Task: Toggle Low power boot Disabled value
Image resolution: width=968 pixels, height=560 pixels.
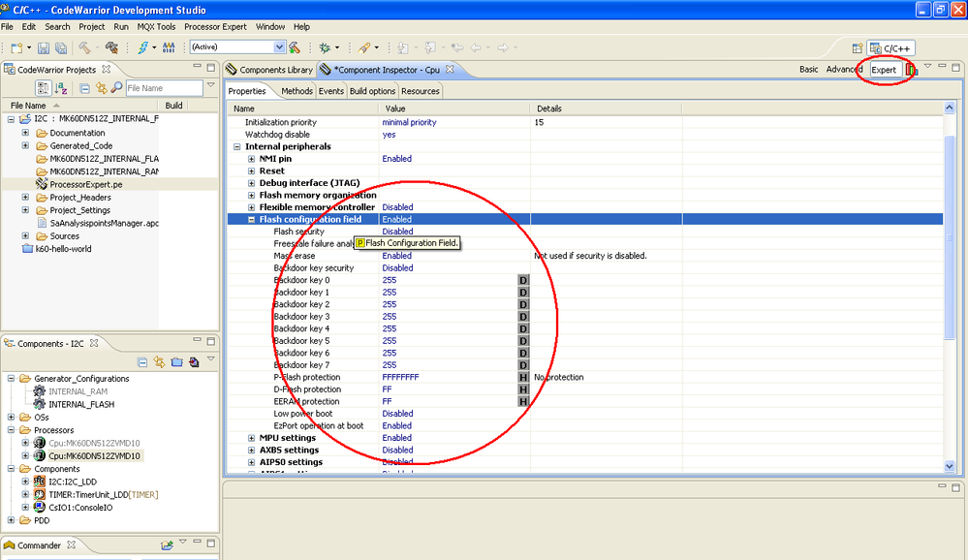Action: 397,414
